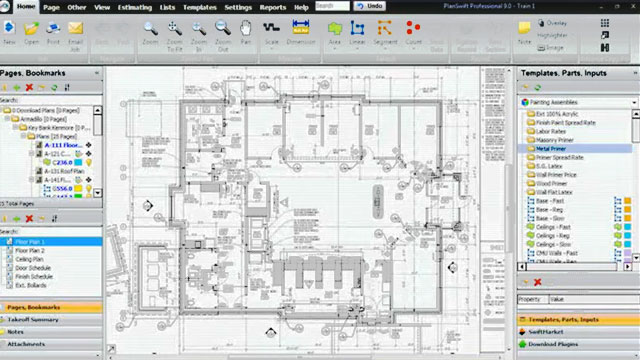
Task: Open the Scale tool dropdown arrow
Action: click(x=271, y=50)
